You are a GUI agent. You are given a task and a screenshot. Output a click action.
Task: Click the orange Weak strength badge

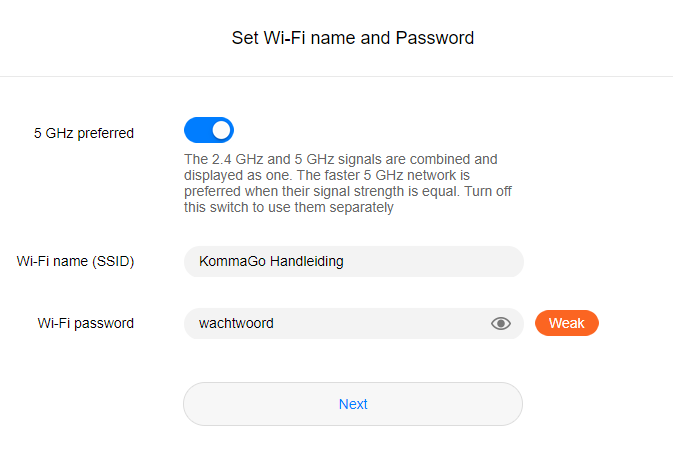click(566, 323)
